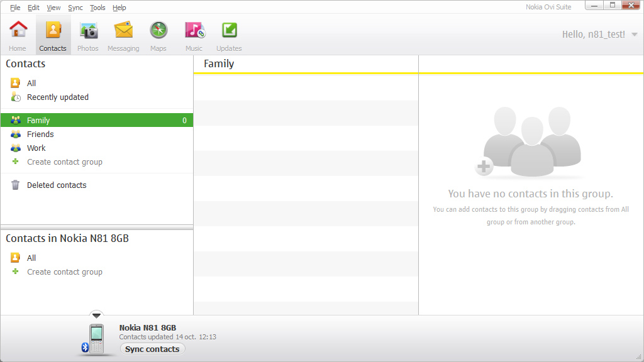Click the Friends group people icon
Image resolution: width=644 pixels, height=362 pixels.
(x=16, y=134)
